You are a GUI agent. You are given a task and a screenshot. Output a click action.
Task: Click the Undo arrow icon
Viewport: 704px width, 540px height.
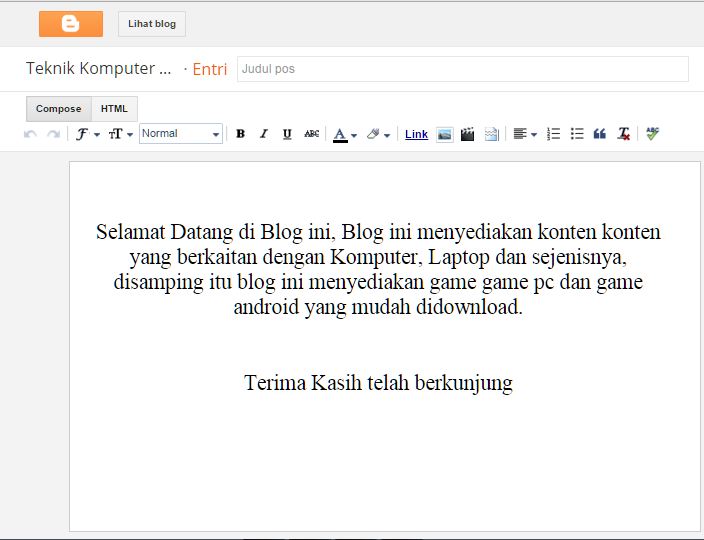click(30, 134)
